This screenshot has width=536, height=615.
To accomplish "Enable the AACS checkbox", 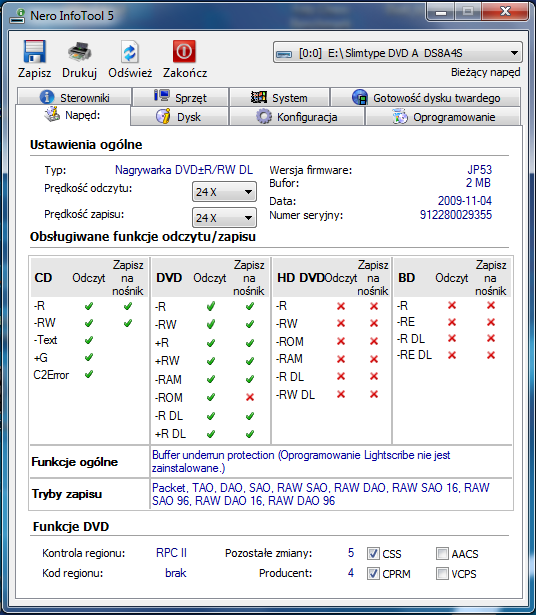I will pos(442,554).
